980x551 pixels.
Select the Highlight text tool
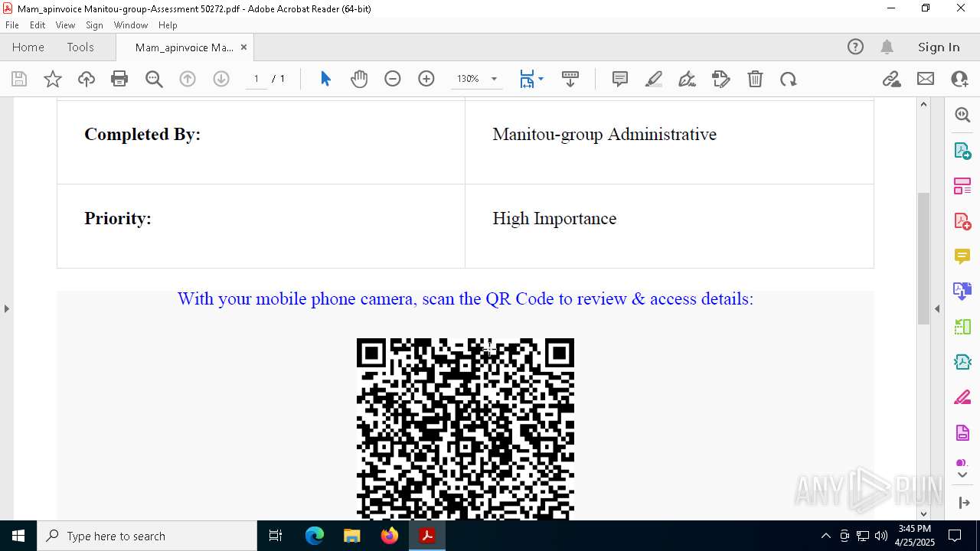coord(654,79)
